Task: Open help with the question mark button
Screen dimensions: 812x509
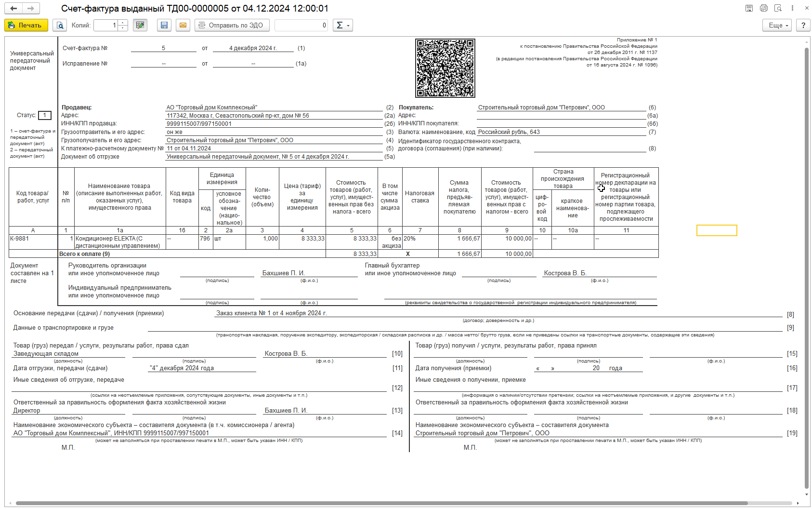Action: point(803,25)
